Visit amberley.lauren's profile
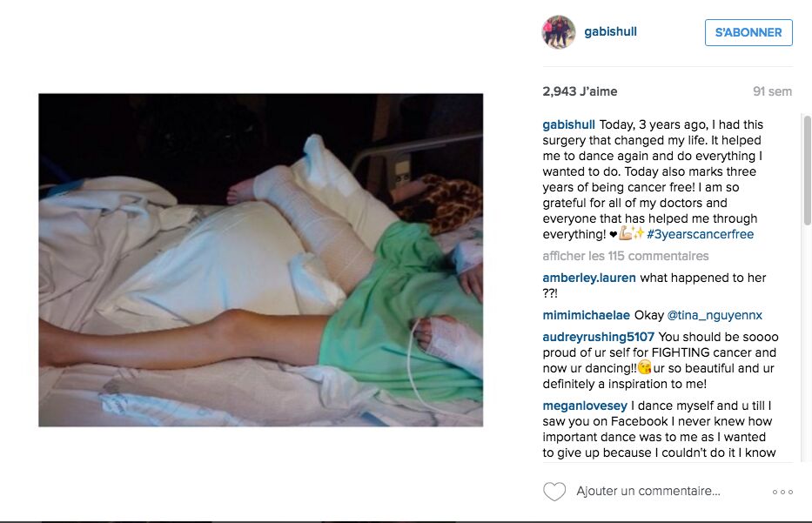The height and width of the screenshot is (523, 812). click(x=589, y=278)
